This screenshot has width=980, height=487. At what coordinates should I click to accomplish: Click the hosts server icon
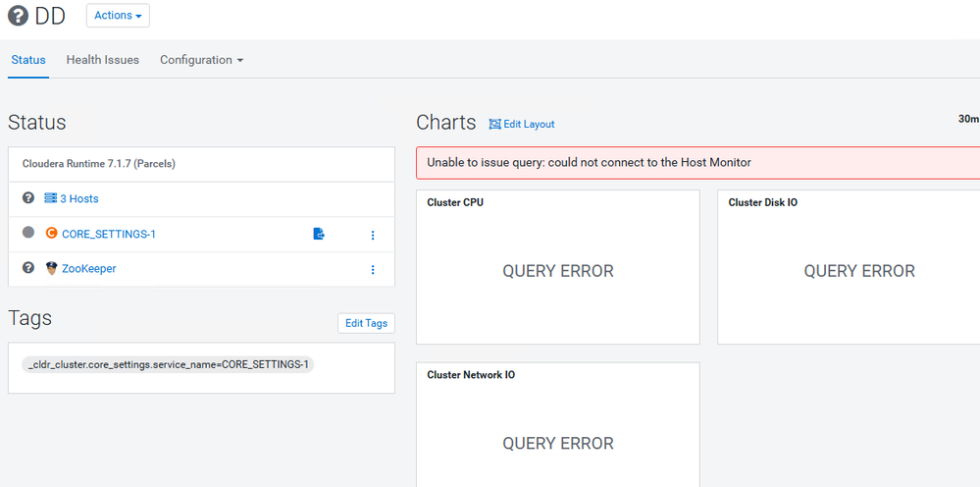coord(51,198)
